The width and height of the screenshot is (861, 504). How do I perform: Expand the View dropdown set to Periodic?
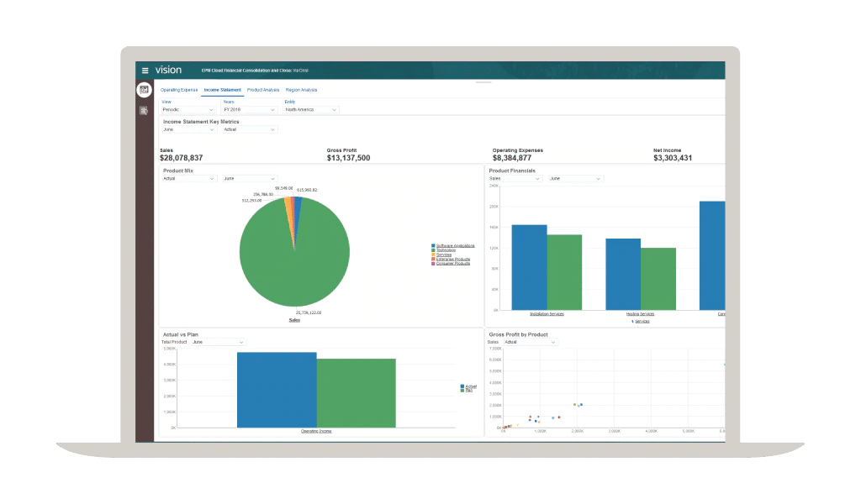189,110
